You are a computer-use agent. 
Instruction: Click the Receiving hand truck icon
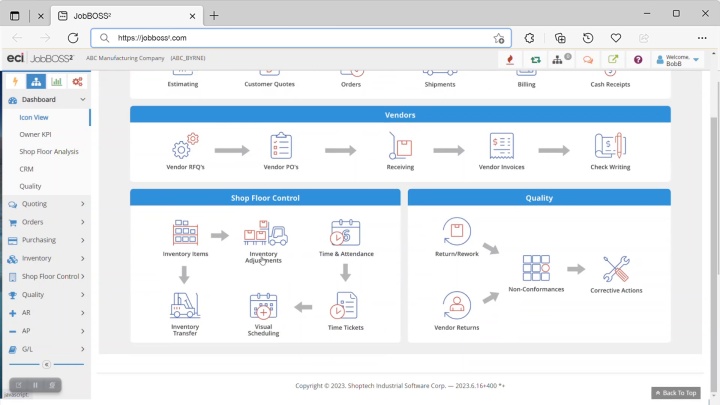(x=400, y=146)
